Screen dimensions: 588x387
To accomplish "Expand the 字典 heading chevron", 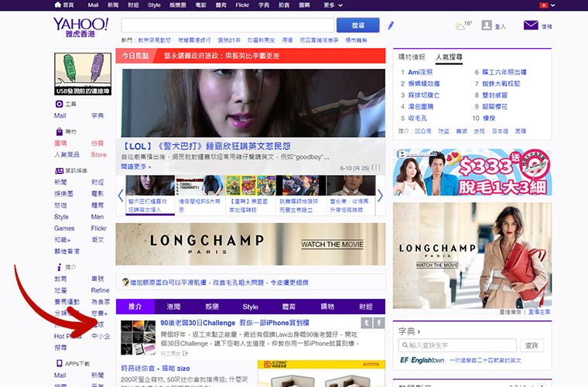I will [419, 331].
